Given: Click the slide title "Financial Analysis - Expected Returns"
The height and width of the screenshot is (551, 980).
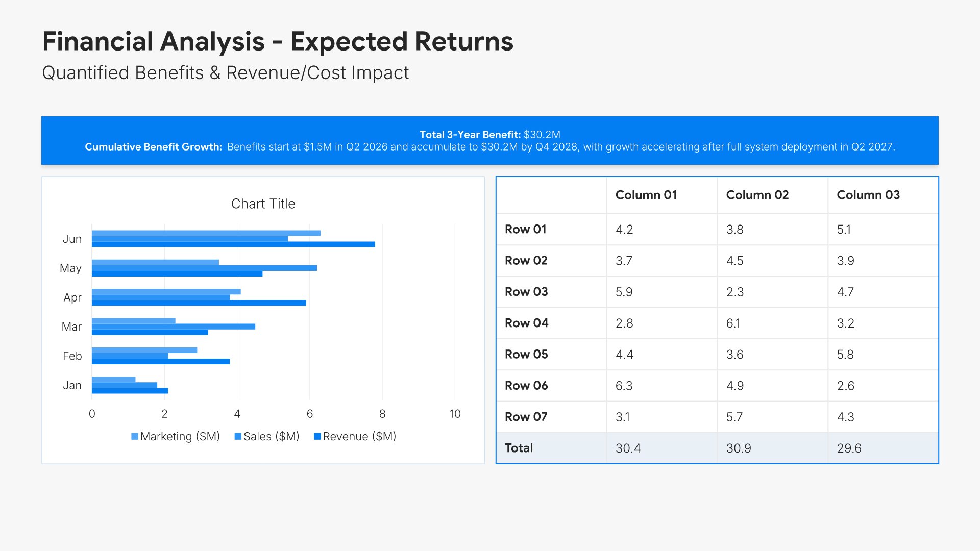Looking at the screenshot, I should click(278, 42).
